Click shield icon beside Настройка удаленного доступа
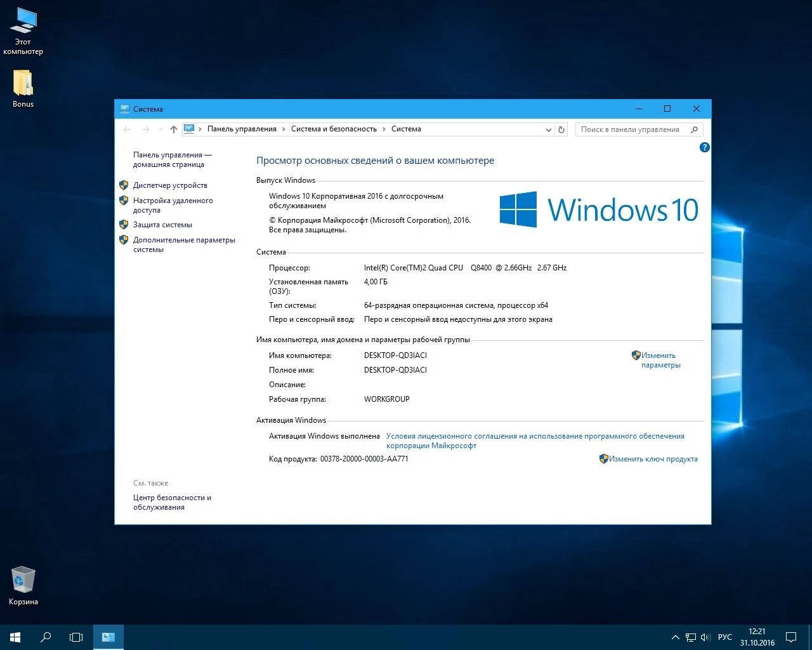 [x=124, y=201]
